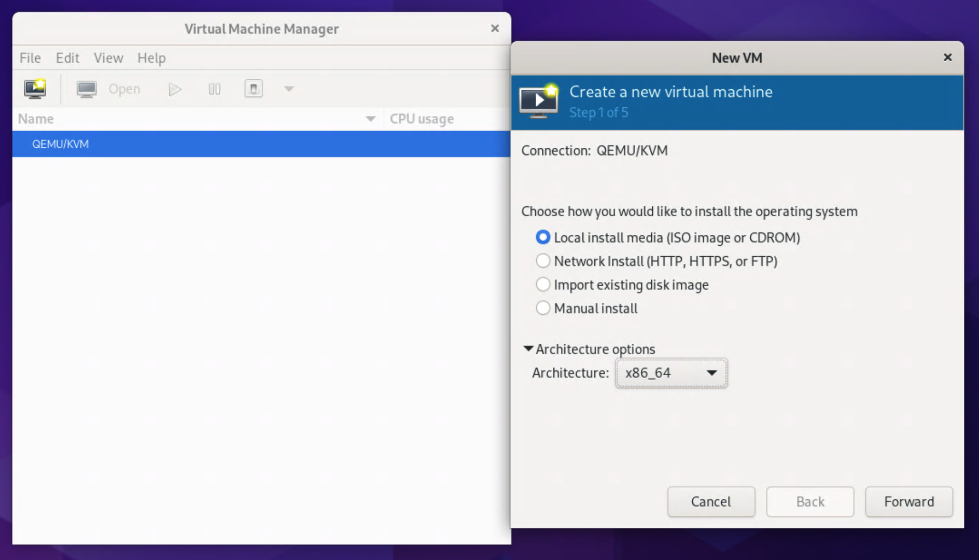979x560 pixels.
Task: Open the Architecture x86_64 dropdown
Action: [x=671, y=373]
